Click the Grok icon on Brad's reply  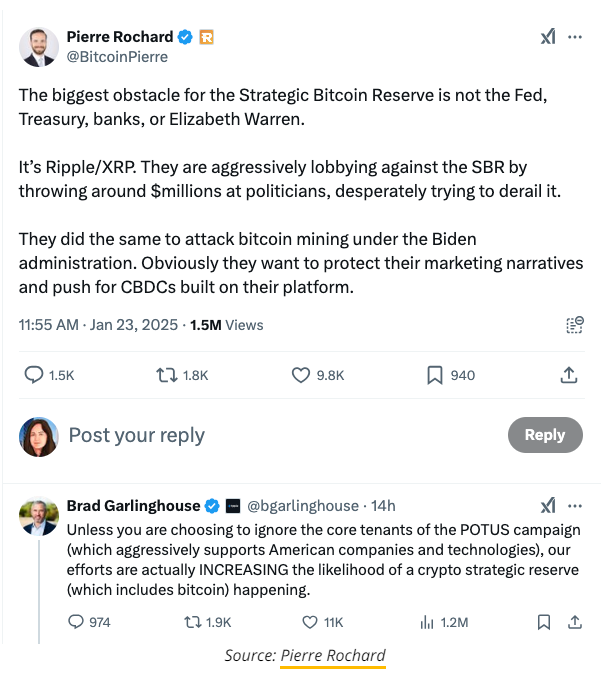click(548, 505)
